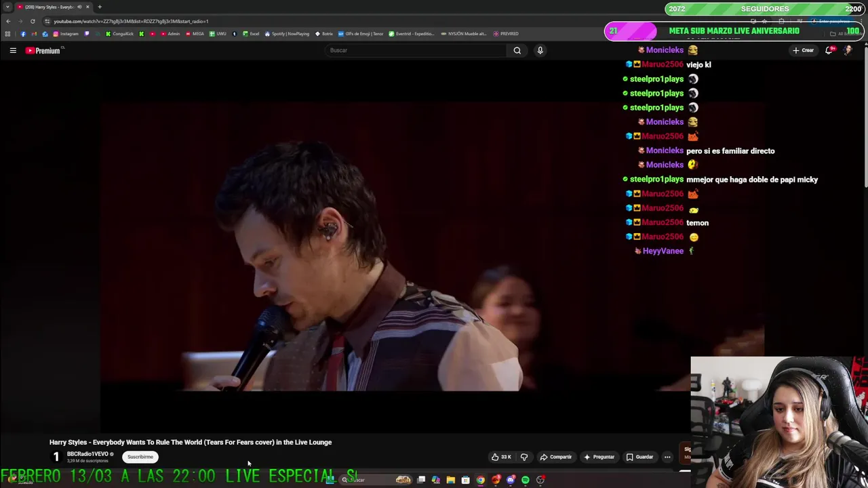Open the Instagram bookmark
Screen dimensions: 868x488
click(66, 34)
